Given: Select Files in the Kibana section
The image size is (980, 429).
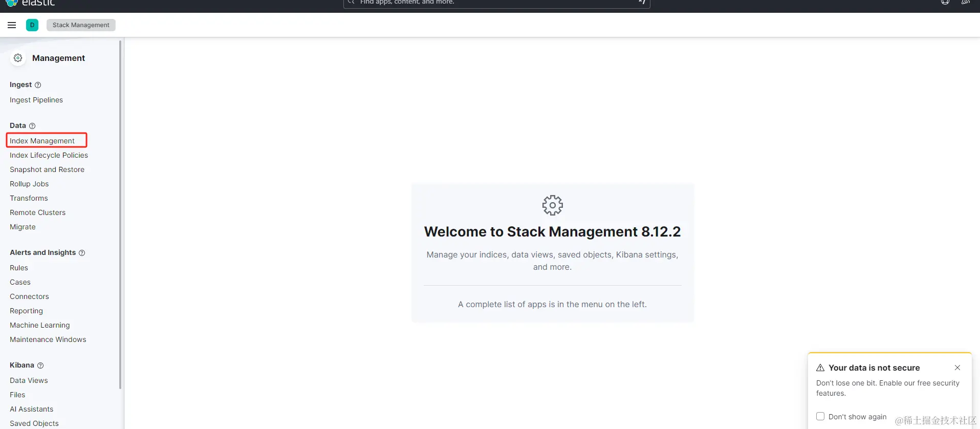Looking at the screenshot, I should (x=17, y=395).
